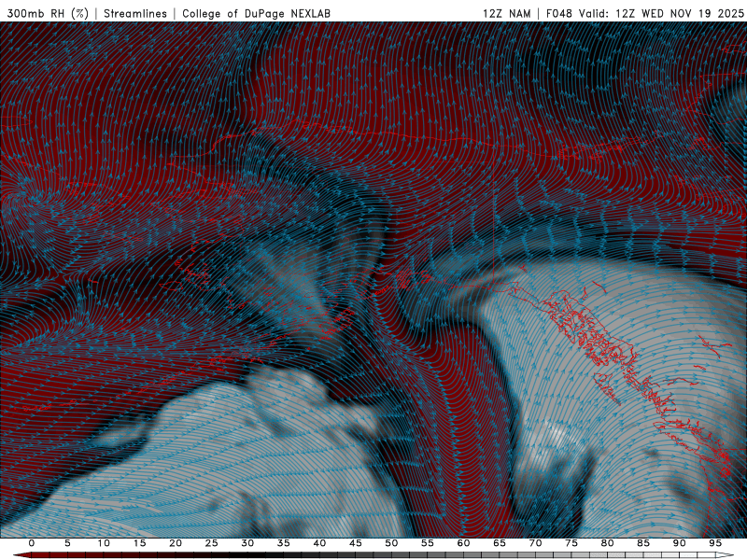The image size is (747, 560).
Task: Click the '12Z NAM' model run label
Action: 506,14
